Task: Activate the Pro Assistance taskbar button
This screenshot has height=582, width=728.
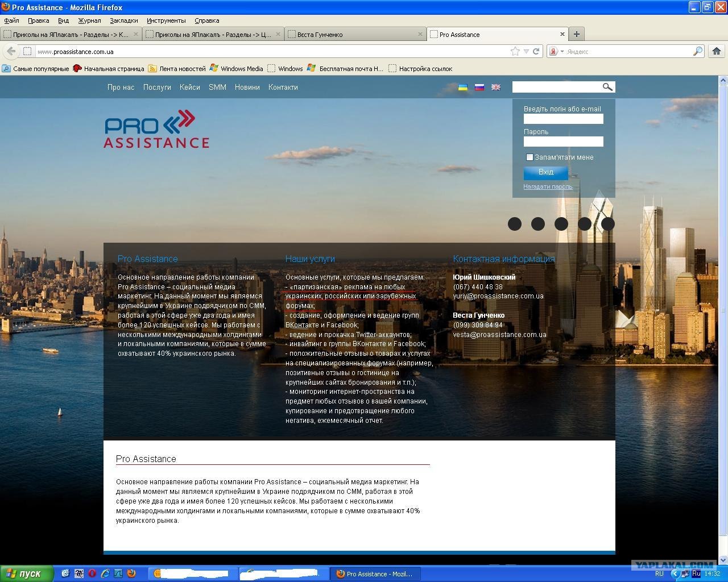Action: 375,573
